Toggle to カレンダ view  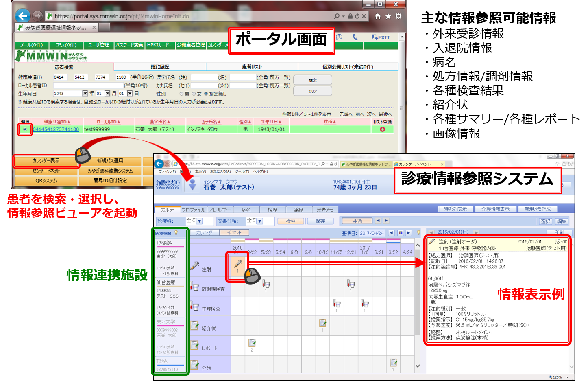coord(205,233)
